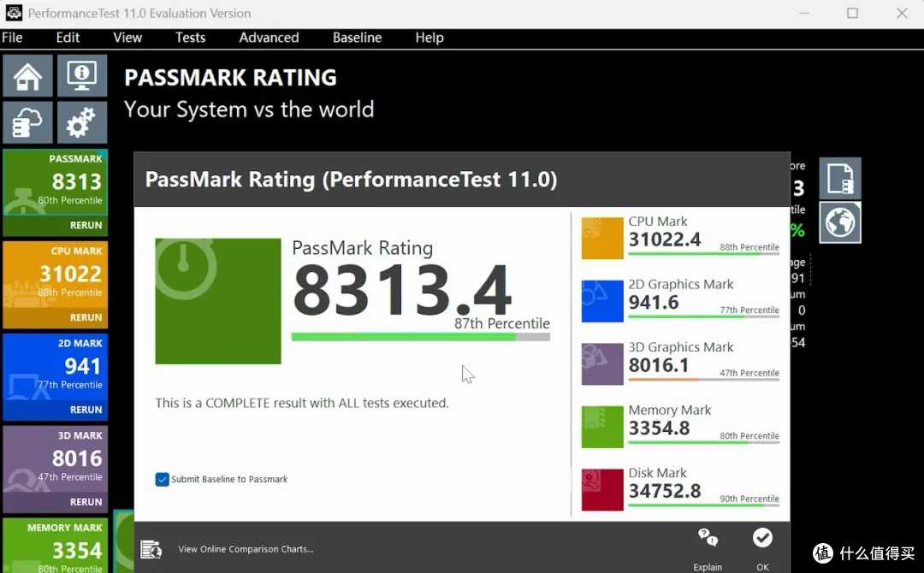Click the 80th Percentile Memory Mark label
This screenshot has width=924, height=573.
point(749,436)
